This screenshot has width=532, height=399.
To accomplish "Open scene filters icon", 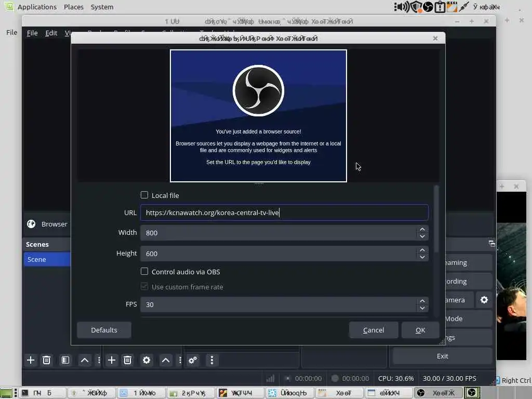I will click(x=65, y=360).
